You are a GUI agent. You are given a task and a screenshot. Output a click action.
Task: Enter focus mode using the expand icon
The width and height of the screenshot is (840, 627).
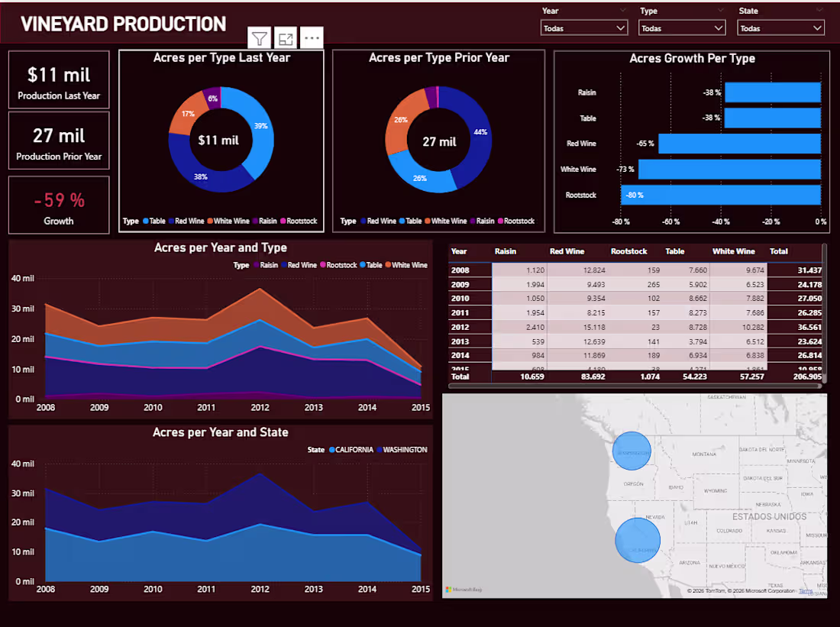coord(285,37)
